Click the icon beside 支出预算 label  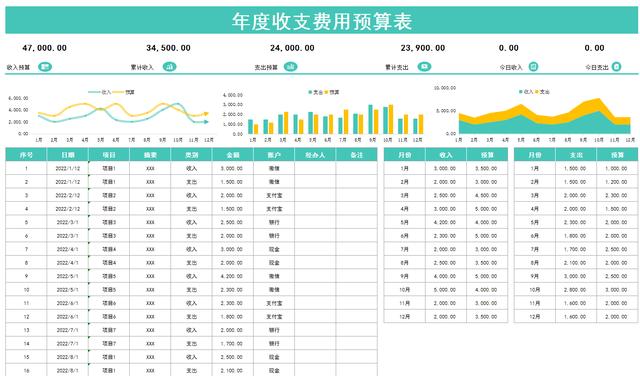point(290,67)
